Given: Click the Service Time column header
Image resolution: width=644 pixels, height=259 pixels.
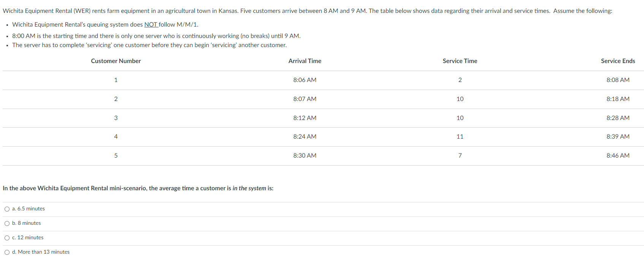Looking at the screenshot, I should tap(460, 61).
